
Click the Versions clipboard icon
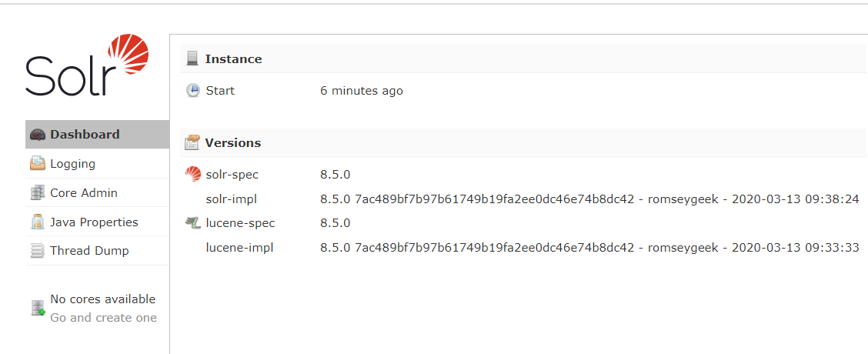[x=192, y=142]
